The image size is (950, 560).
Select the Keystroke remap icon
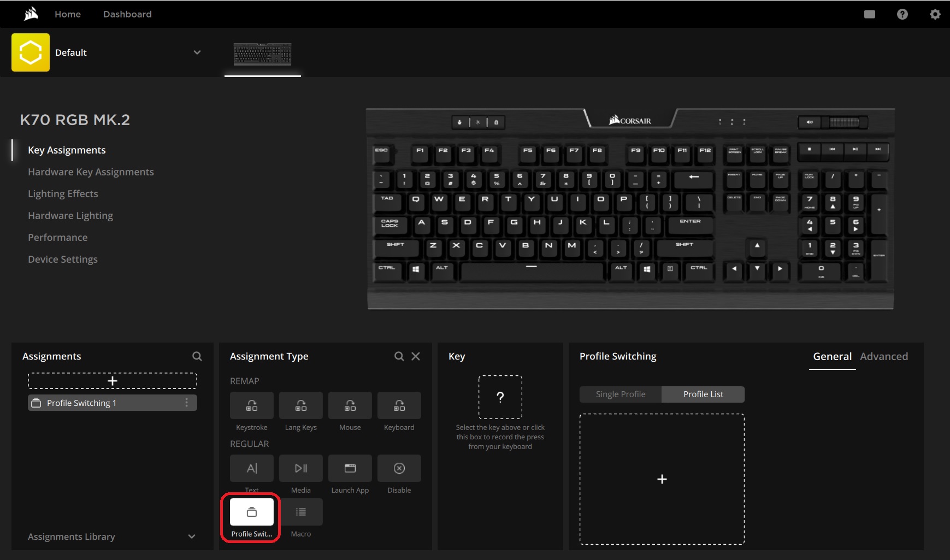251,405
